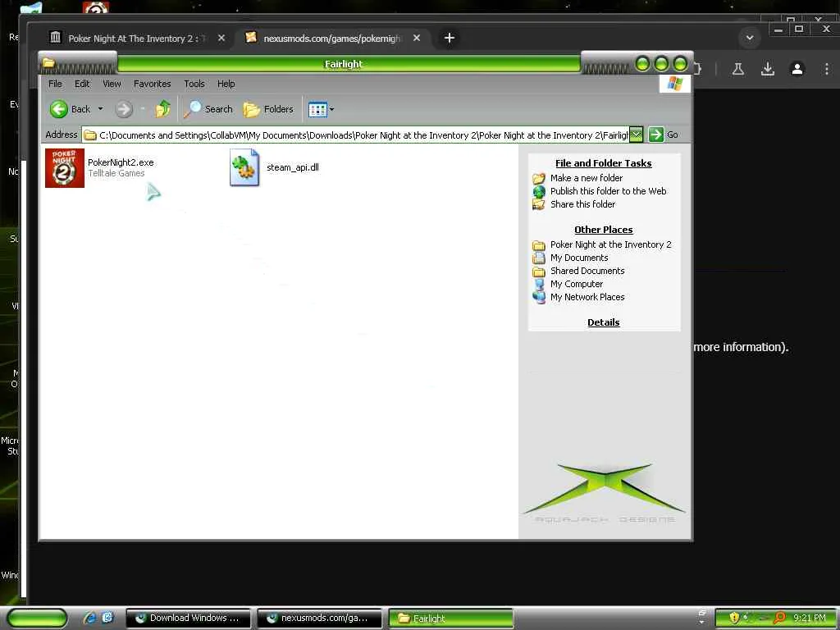Go up one folder level
The width and height of the screenshot is (840, 630).
pos(163,109)
